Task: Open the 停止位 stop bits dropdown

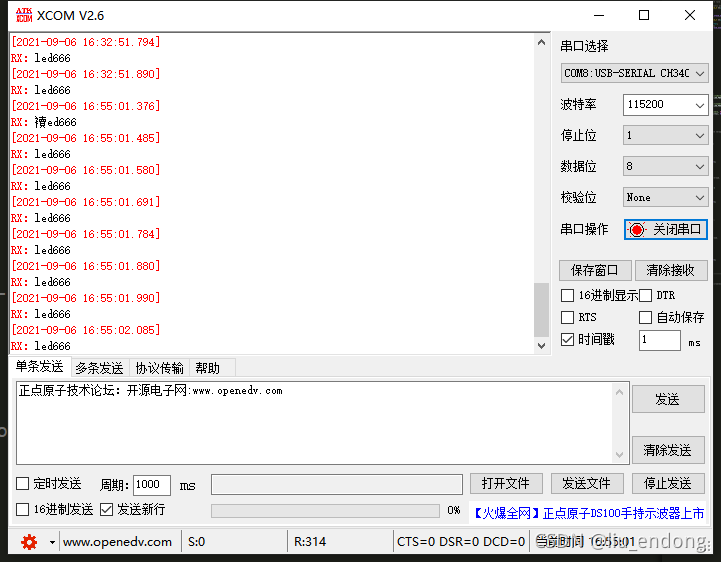Action: click(665, 135)
